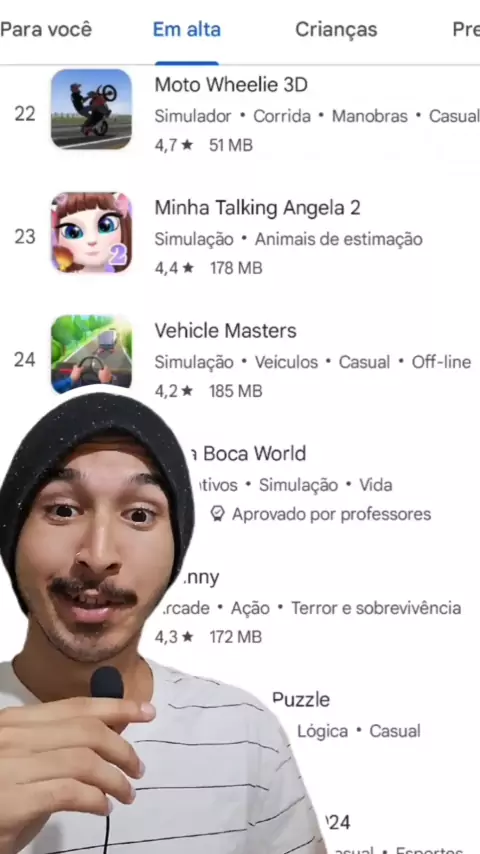
Task: Open the Moto Wheelie 3D app icon
Action: [x=91, y=109]
